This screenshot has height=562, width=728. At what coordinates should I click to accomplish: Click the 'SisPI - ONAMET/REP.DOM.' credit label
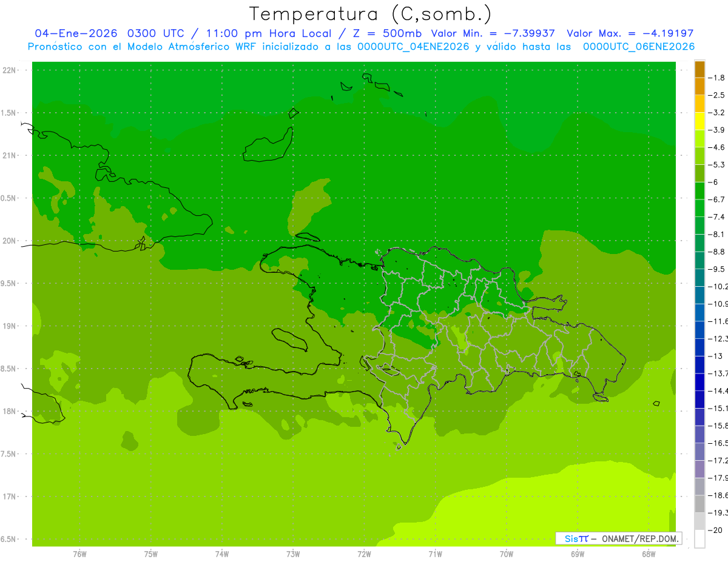[619, 538]
